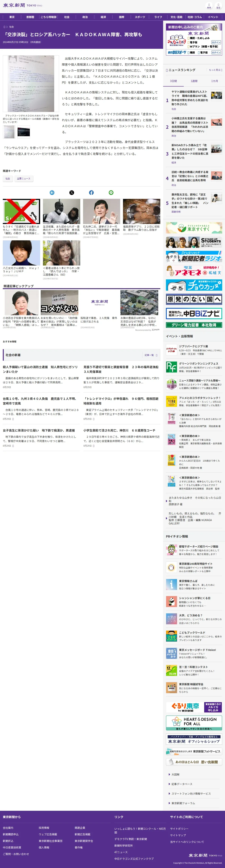
Task: Open こどもブックワールド icon
Action: 171,636
